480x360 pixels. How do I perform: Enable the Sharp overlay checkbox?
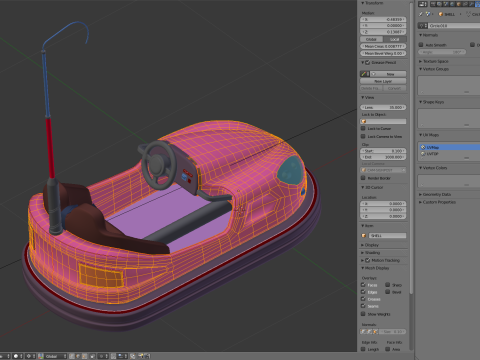tap(388, 285)
